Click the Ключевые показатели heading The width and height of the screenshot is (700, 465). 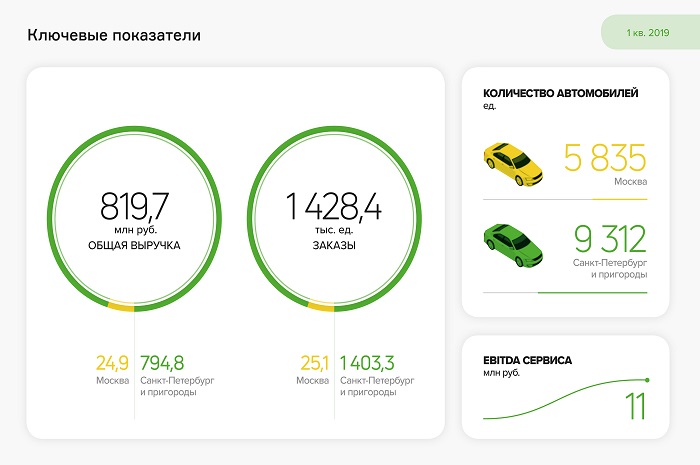pos(113,36)
